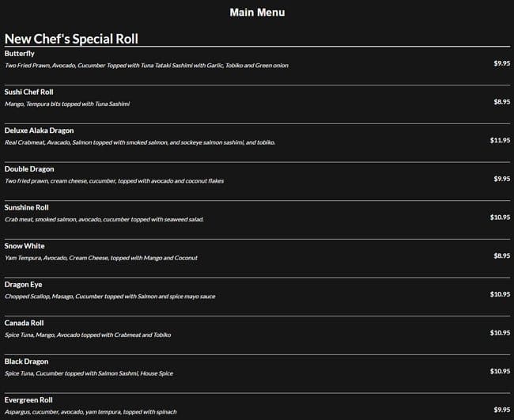Select the Canada Roll item
The width and height of the screenshot is (514, 420).
coord(24,323)
